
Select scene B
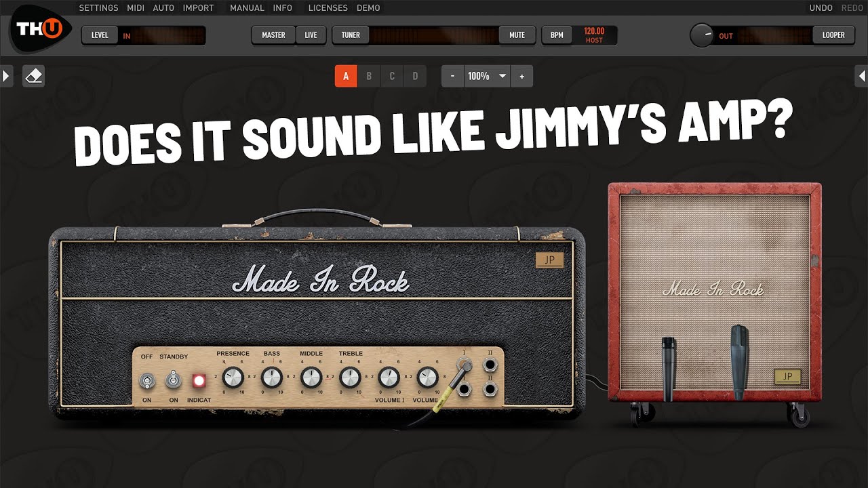369,76
